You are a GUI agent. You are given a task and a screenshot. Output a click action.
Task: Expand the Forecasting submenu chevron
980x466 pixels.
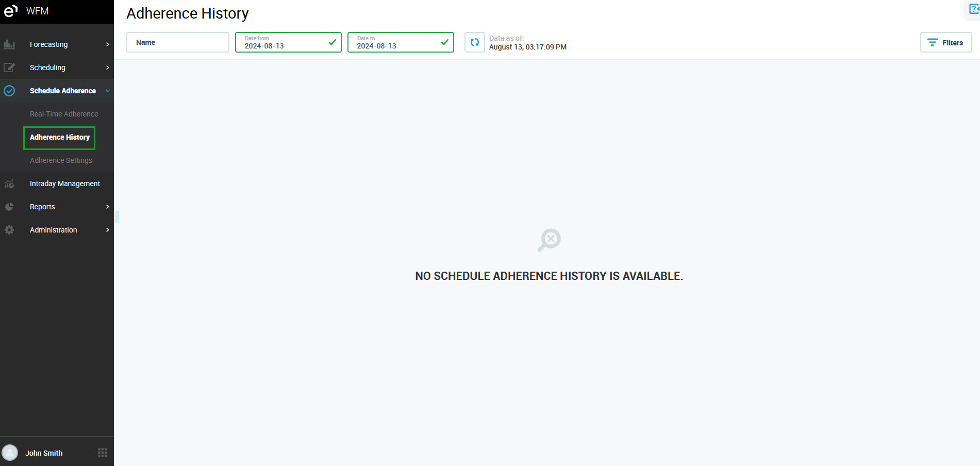point(107,44)
